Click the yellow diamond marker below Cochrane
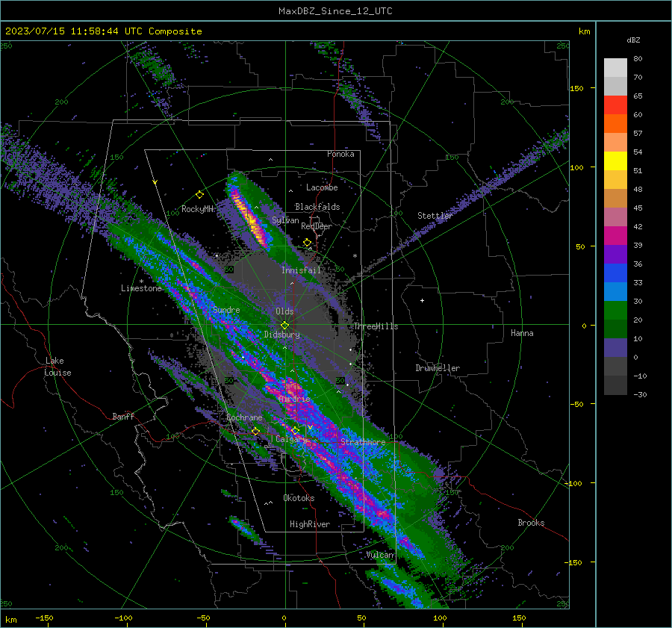This screenshot has height=628, width=672. tap(255, 432)
